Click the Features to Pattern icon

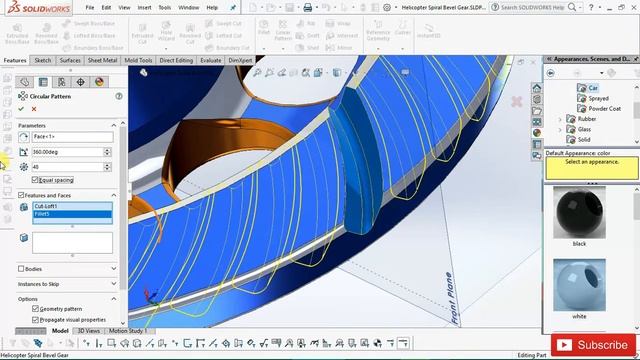[24, 207]
